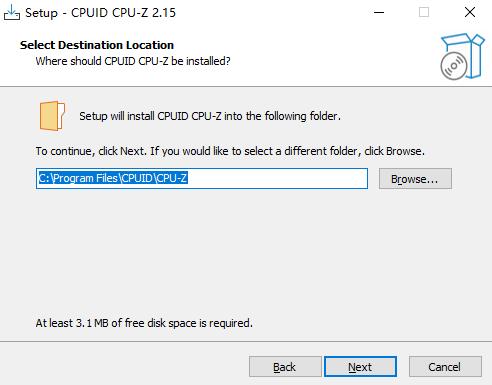Click the greyed-out maximize window icon
This screenshot has height=385, width=492.
424,13
